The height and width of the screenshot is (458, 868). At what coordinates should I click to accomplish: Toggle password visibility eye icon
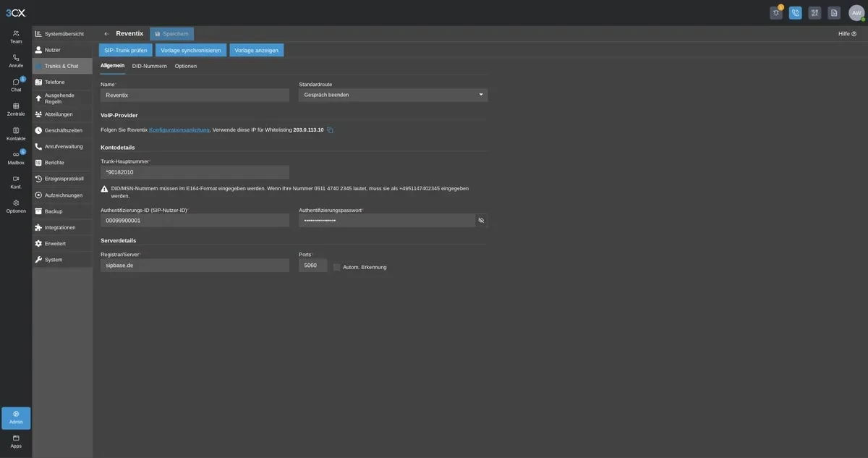[x=481, y=220]
